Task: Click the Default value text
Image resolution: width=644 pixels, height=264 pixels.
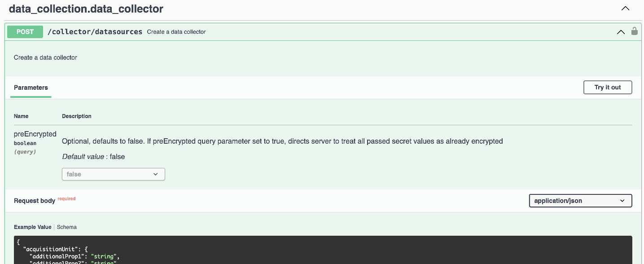Action: [93, 157]
